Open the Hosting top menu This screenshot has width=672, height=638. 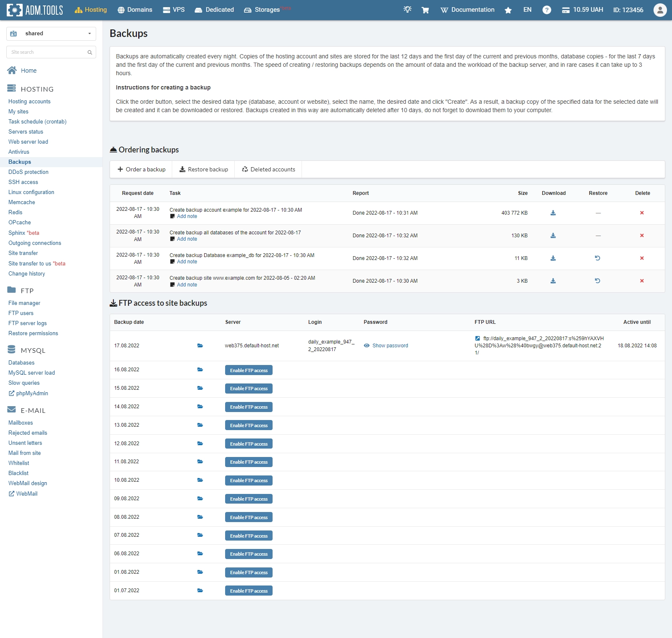91,10
